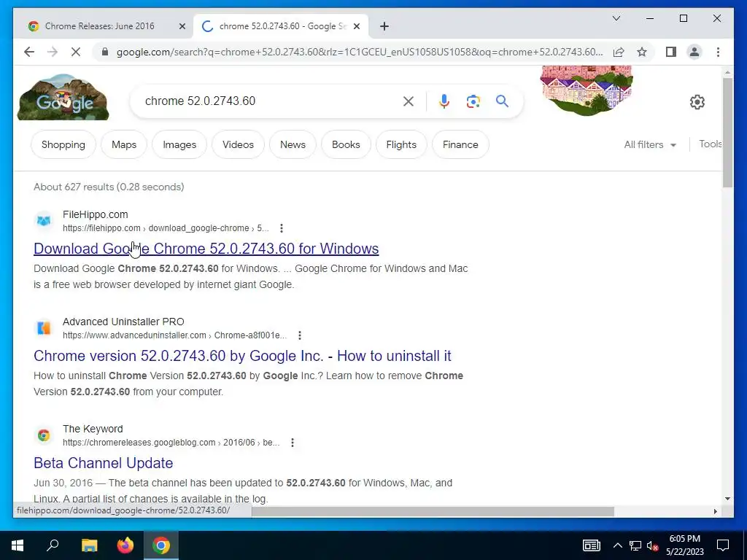Start voice search using the microphone icon
Image resolution: width=747 pixels, height=560 pixels.
(x=444, y=101)
